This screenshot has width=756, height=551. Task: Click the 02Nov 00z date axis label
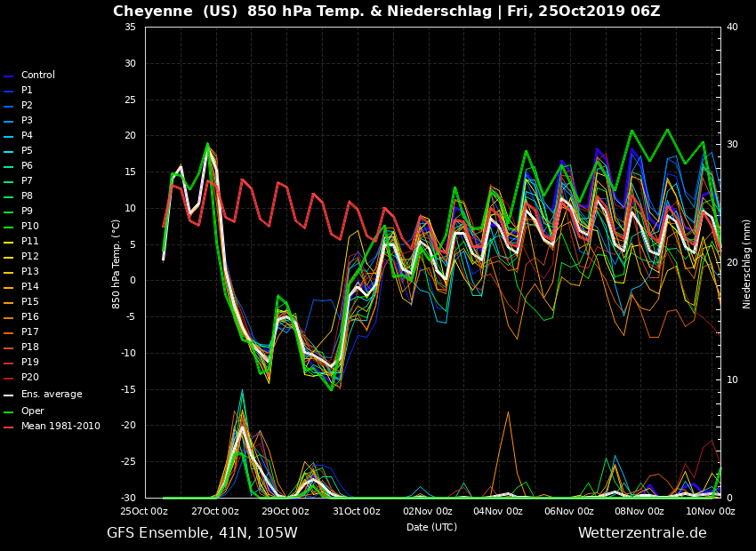click(x=428, y=511)
